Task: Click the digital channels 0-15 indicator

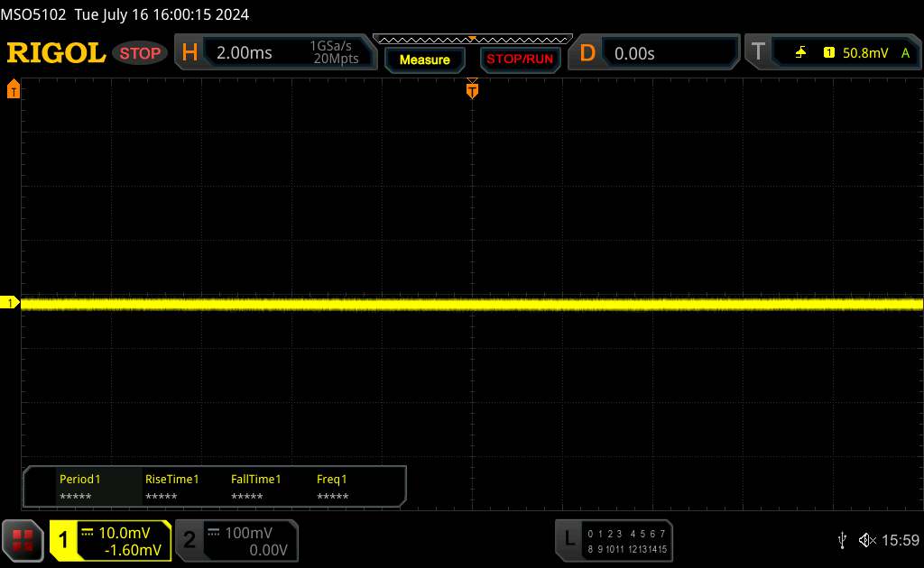Action: pos(627,542)
